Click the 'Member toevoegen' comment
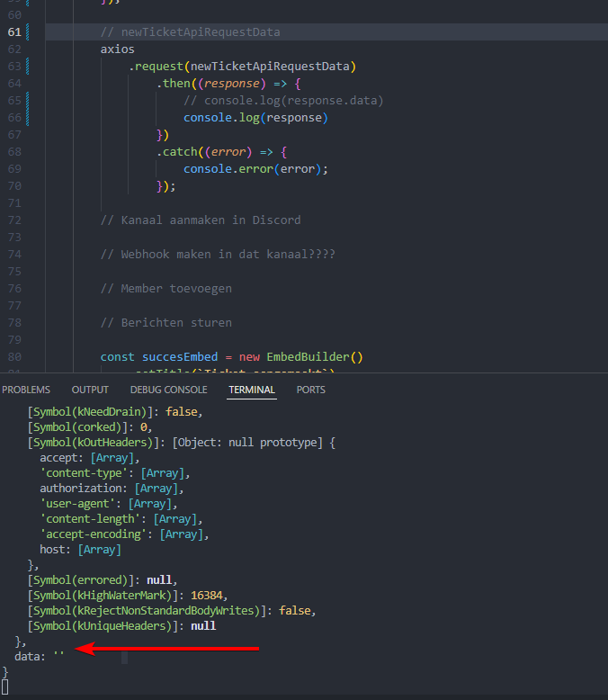 (x=165, y=289)
